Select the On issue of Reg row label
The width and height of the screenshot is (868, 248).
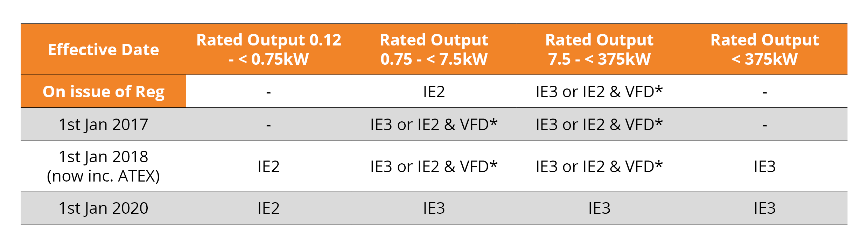click(x=104, y=92)
